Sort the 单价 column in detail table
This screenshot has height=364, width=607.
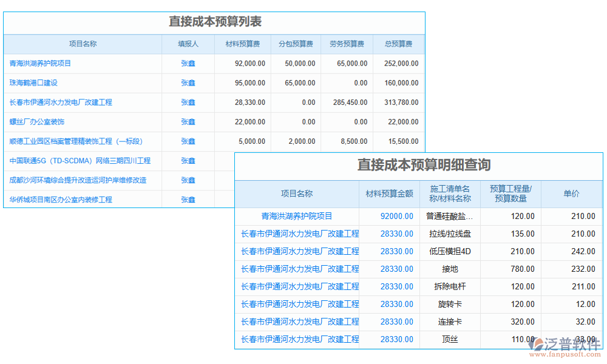(573, 193)
